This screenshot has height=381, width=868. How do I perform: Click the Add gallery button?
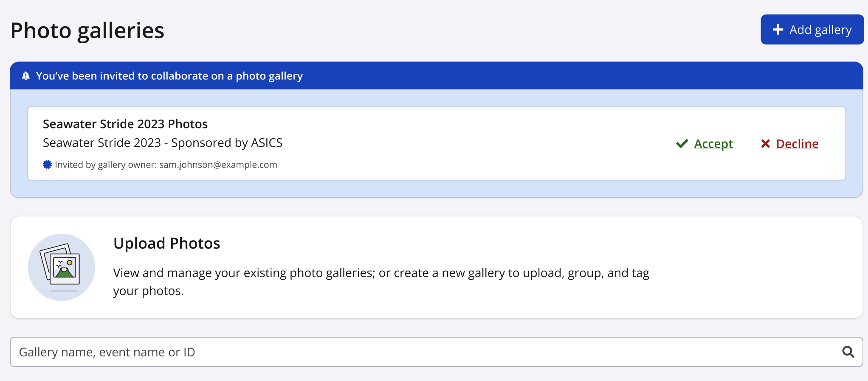coord(812,30)
